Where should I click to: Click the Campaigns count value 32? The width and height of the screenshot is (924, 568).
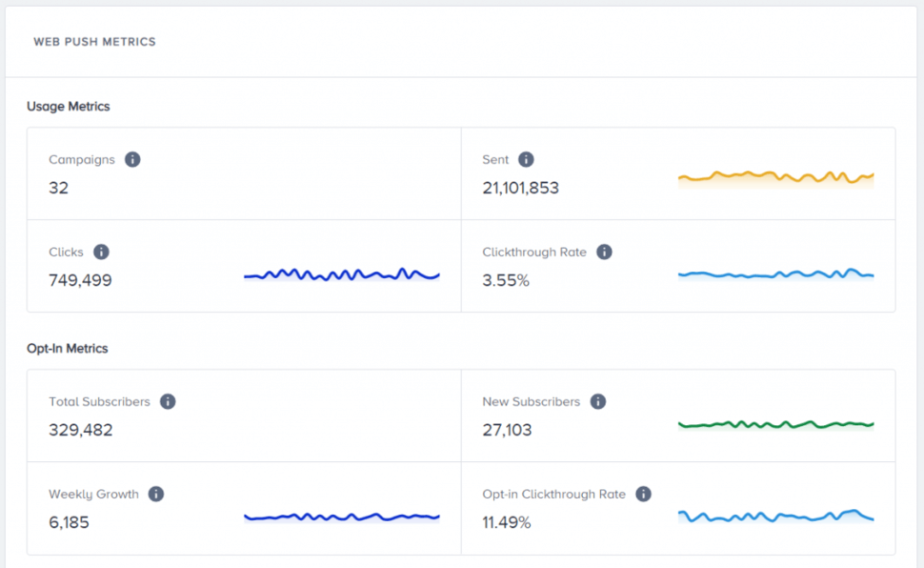(58, 188)
